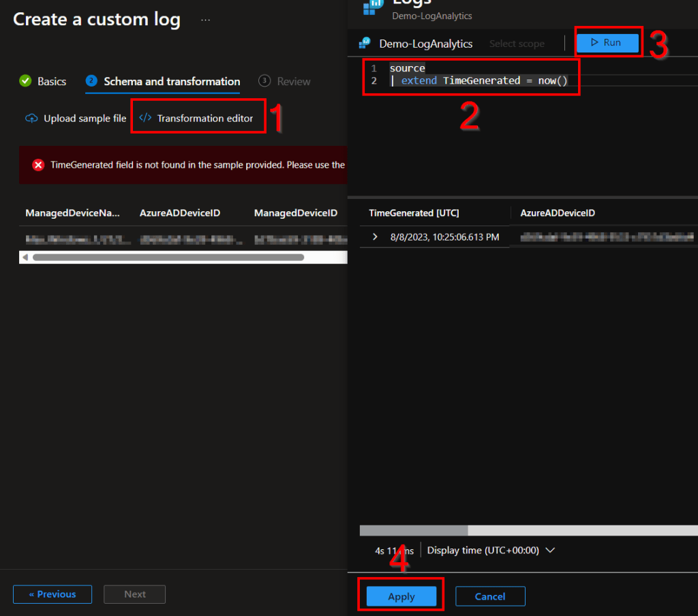Click the red error icon in banner
The height and width of the screenshot is (616, 698).
[38, 165]
